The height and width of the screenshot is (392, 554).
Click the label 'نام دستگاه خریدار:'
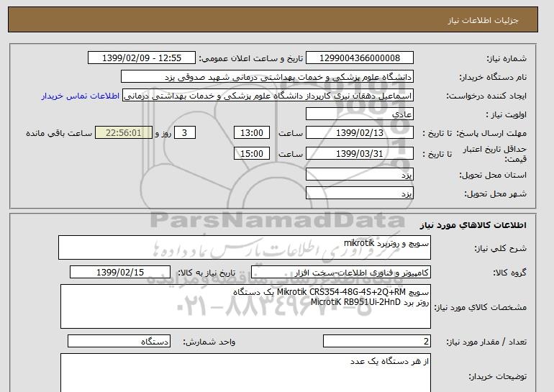tap(493, 77)
